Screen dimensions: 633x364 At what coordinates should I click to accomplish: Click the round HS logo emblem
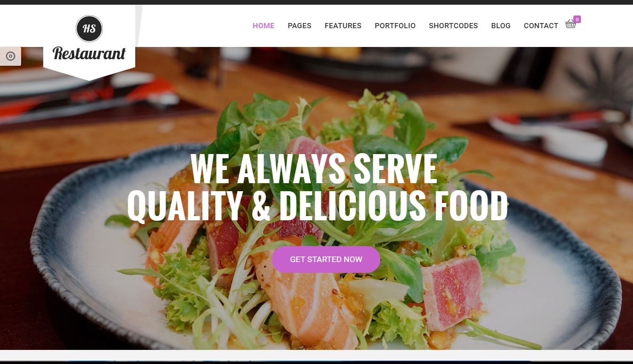point(89,29)
